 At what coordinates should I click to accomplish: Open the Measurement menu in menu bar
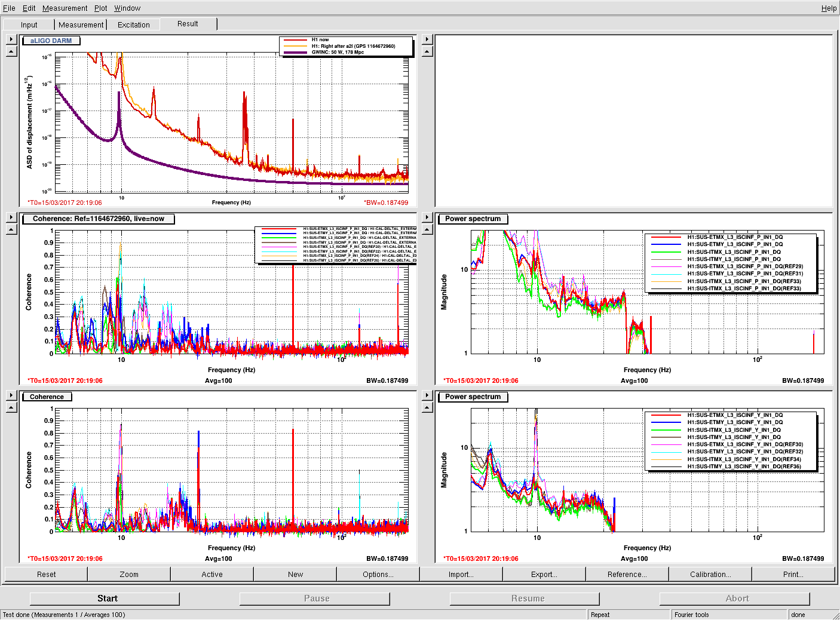click(65, 8)
